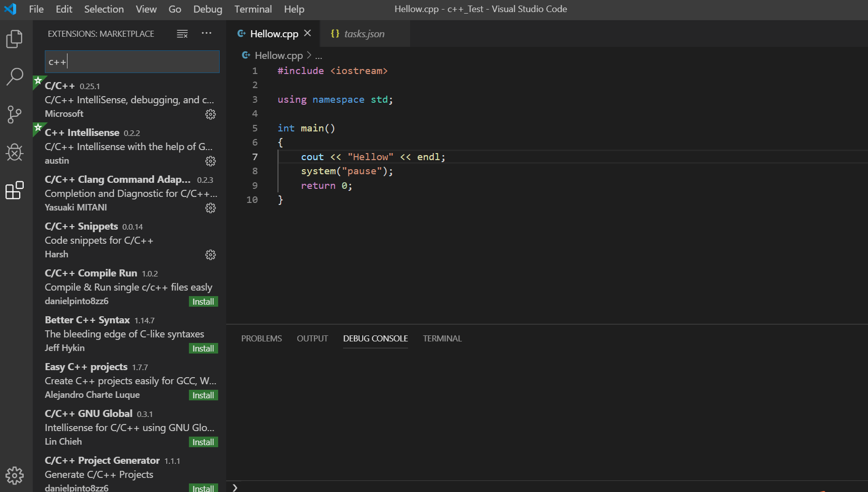Select the DEBUG CONSOLE panel tab
Screen dimensions: 868x492
(375, 338)
